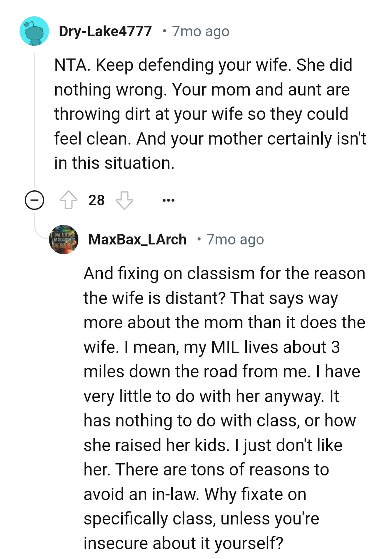This screenshot has width=392, height=559.
Task: Click the timestamp beside MaxBax_LArch
Action: click(235, 239)
